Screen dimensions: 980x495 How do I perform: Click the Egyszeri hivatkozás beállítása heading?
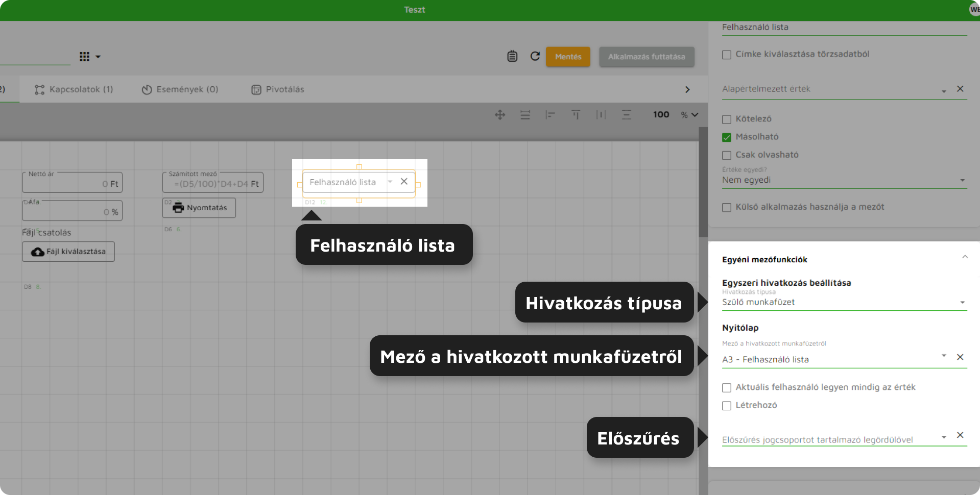(786, 283)
